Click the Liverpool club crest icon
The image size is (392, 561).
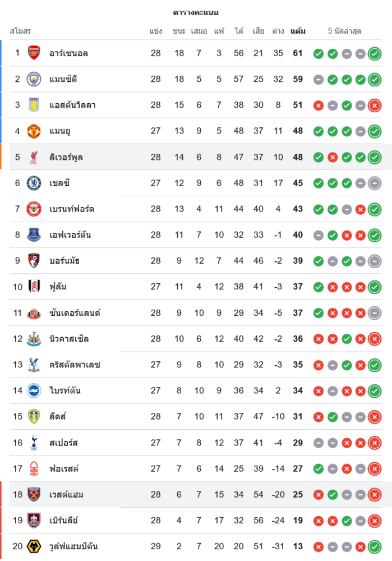point(34,157)
